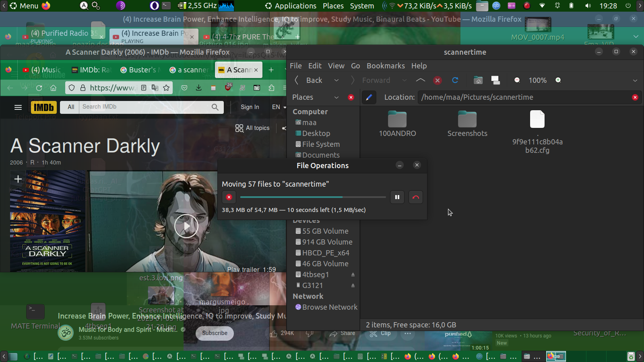This screenshot has height=362, width=644.
Task: Like the YouTube video with 294K likes
Action: click(282, 333)
